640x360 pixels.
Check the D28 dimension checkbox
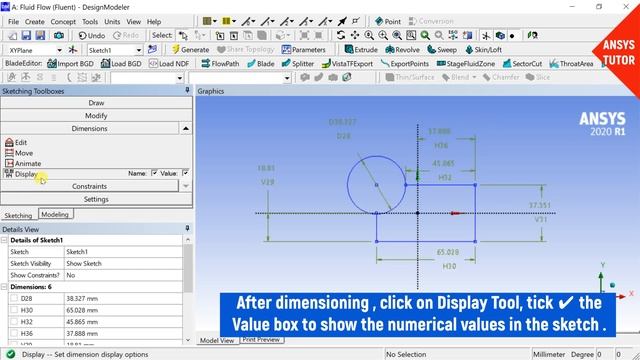(x=14, y=298)
